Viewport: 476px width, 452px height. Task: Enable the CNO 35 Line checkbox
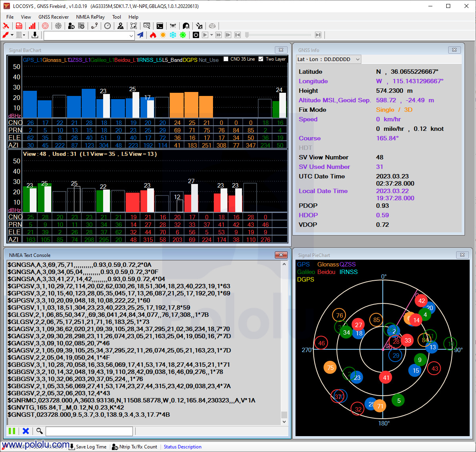point(226,59)
